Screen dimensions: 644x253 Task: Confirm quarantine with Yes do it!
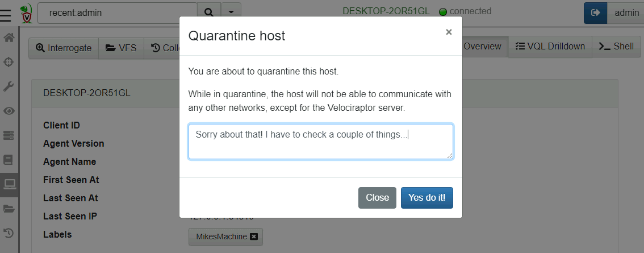426,197
